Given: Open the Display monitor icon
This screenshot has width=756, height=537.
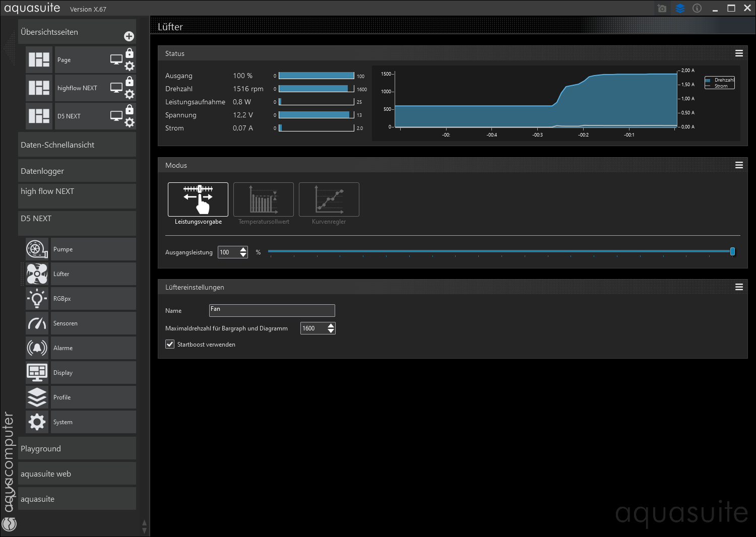Looking at the screenshot, I should [37, 372].
